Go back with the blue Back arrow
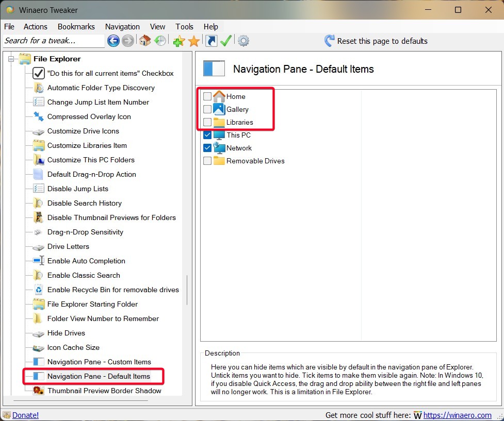This screenshot has height=421, width=504. [113, 41]
